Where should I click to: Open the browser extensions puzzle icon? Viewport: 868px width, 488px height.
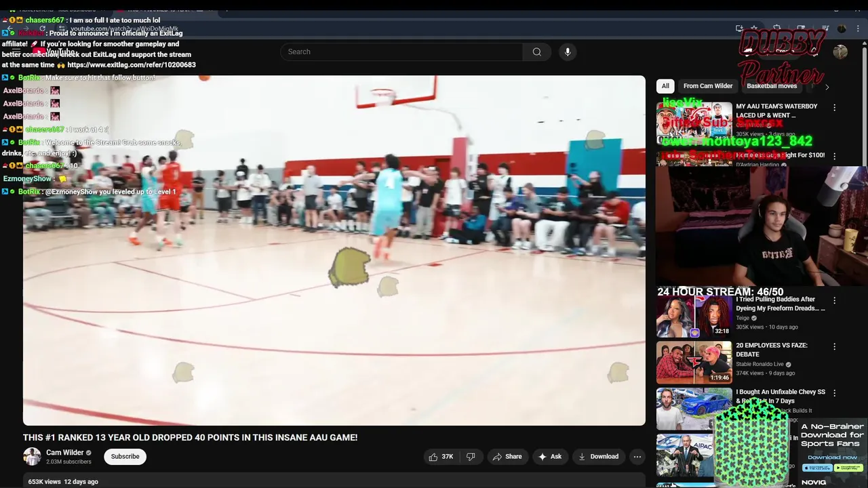[777, 28]
